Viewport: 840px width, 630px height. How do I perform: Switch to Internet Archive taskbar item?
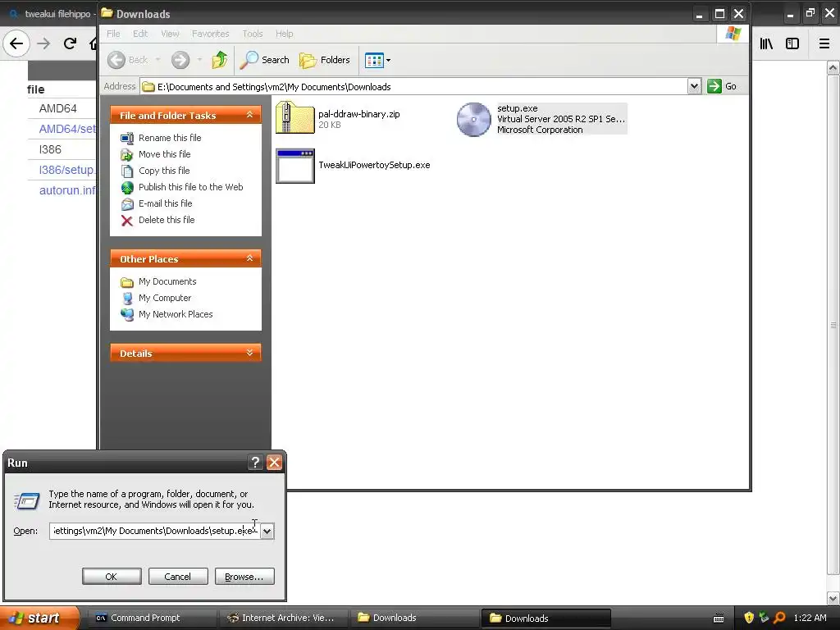tap(284, 618)
